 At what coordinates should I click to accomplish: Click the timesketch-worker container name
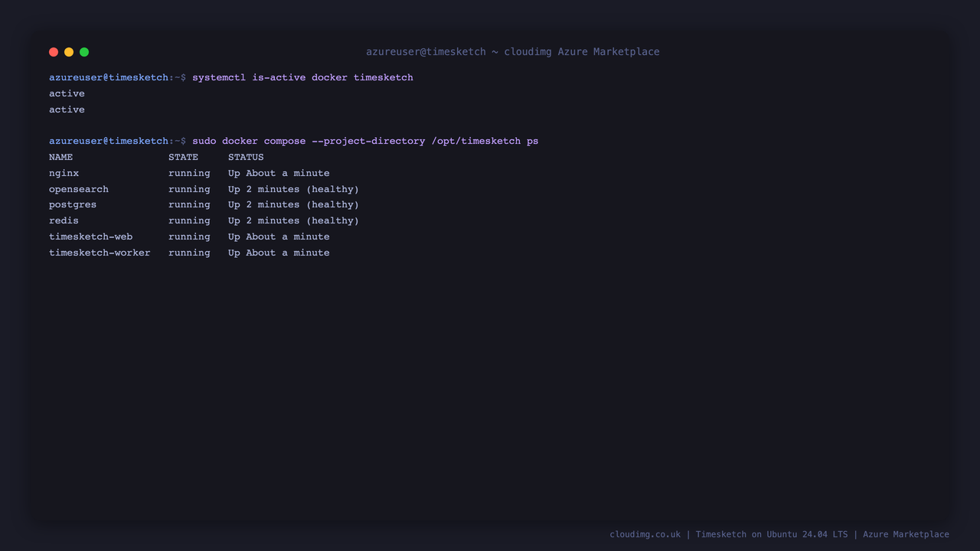coord(100,253)
